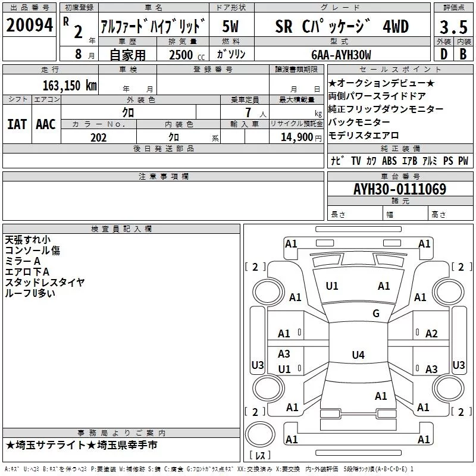Image resolution: width=476 pixels, height=476 pixels.
Task: Click the registration month value 8
Action: (x=79, y=54)
